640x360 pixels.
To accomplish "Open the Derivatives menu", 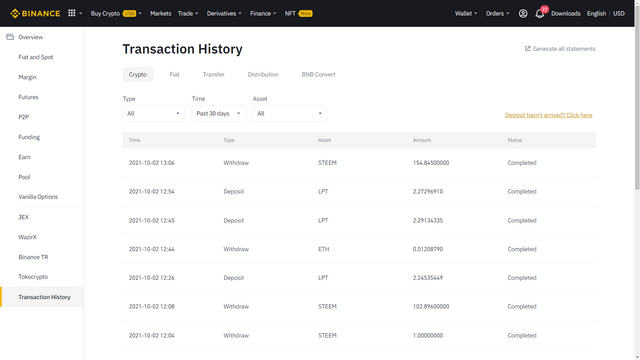I will click(224, 13).
